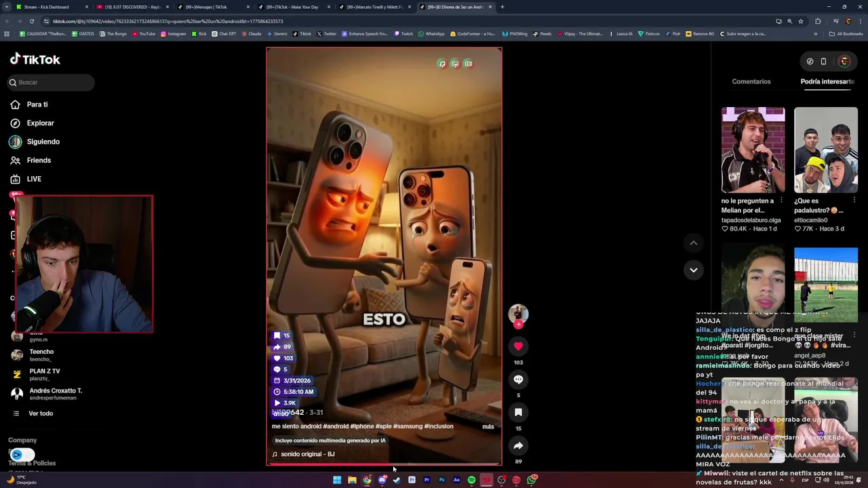Open options for Melian video card
868x488 pixels.
tap(781, 201)
